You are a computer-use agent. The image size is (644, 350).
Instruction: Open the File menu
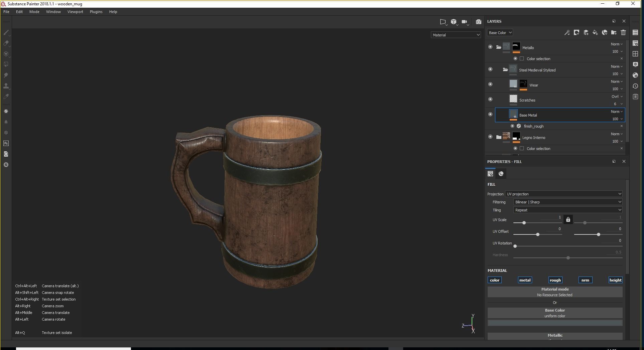pos(6,12)
